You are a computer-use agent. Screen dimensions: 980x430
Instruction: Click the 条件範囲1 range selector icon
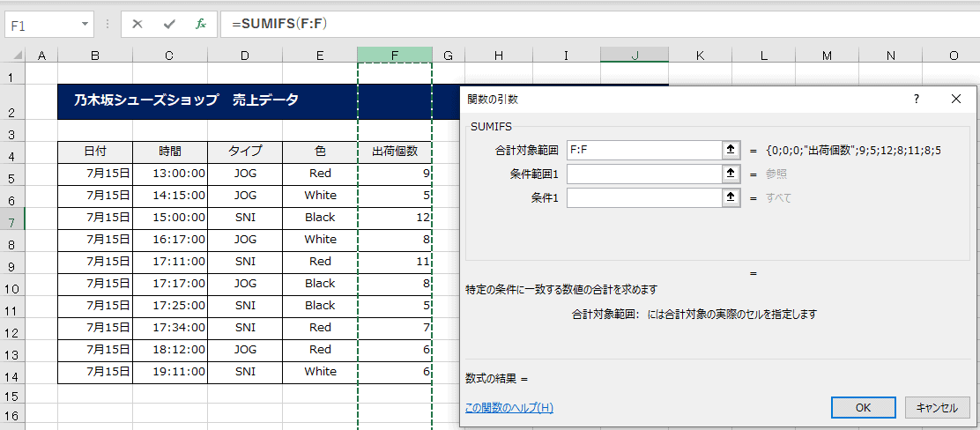pyautogui.click(x=730, y=174)
